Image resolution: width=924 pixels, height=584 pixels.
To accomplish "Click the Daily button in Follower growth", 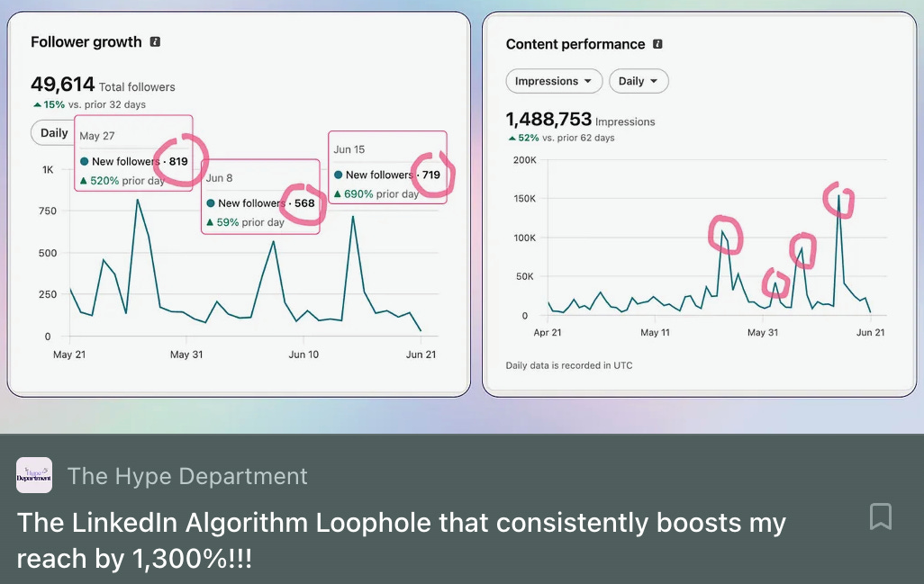I will point(54,133).
